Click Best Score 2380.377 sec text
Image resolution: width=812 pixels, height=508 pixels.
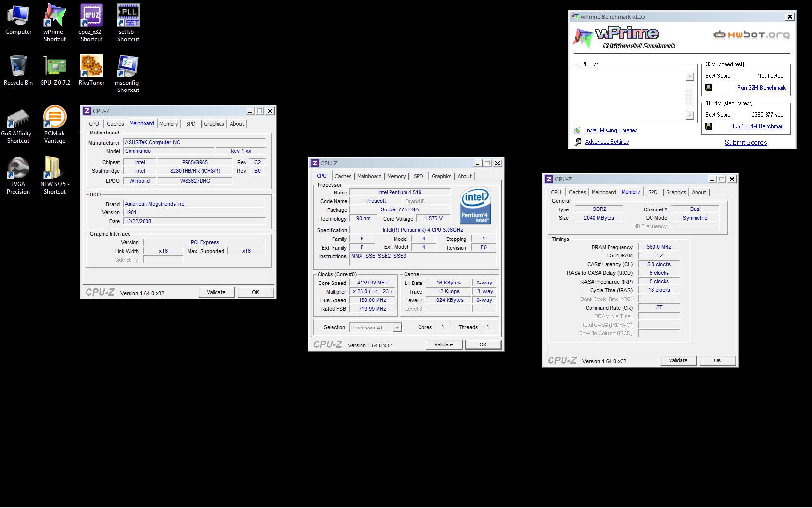(x=767, y=115)
